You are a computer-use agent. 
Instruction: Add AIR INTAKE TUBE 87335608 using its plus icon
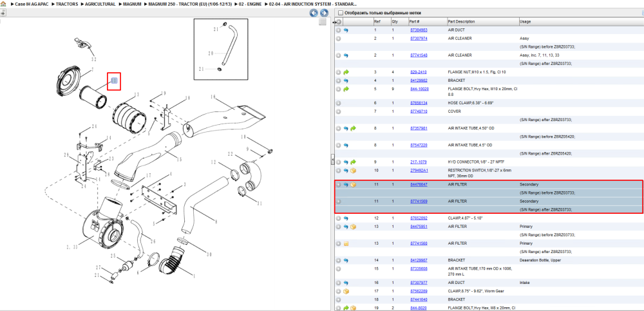[339, 269]
